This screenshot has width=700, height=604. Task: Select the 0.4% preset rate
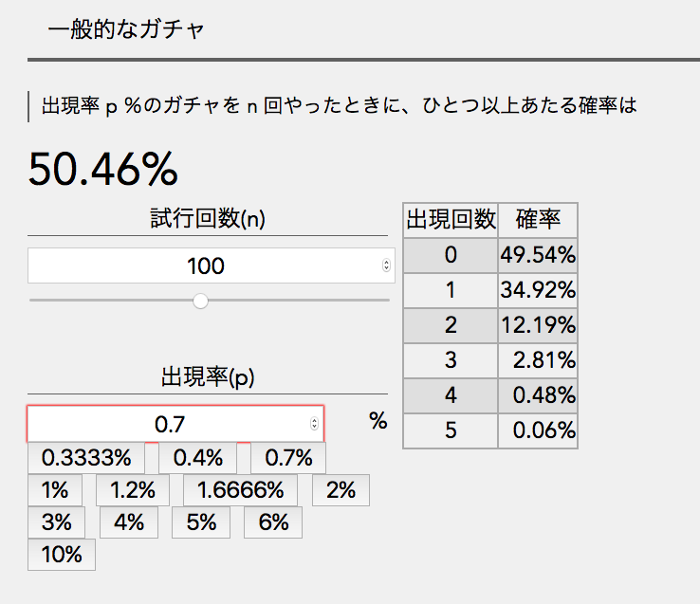(x=199, y=458)
